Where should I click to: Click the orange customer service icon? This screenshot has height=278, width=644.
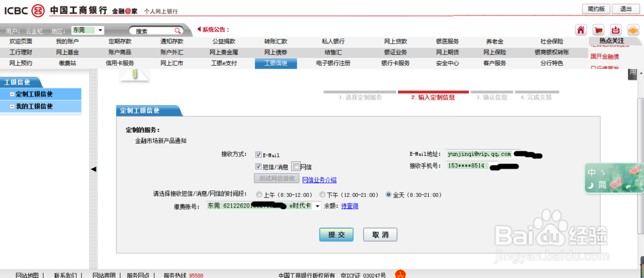click(x=633, y=30)
